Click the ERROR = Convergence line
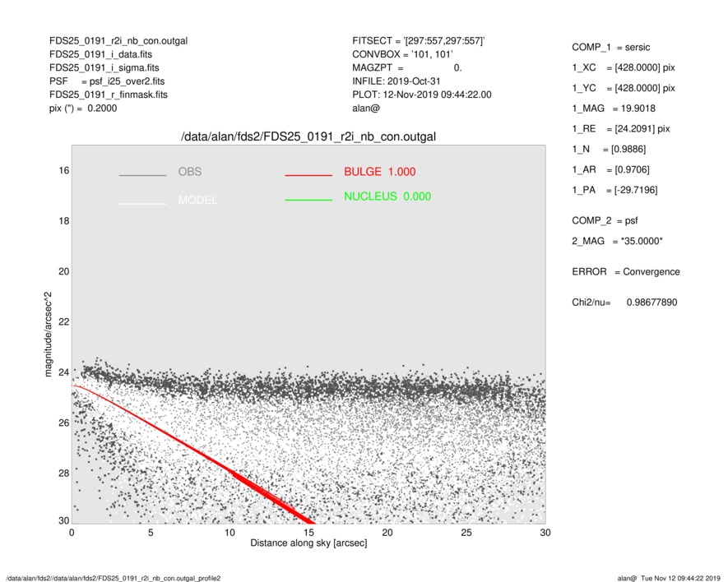This screenshot has width=728, height=582. (626, 272)
